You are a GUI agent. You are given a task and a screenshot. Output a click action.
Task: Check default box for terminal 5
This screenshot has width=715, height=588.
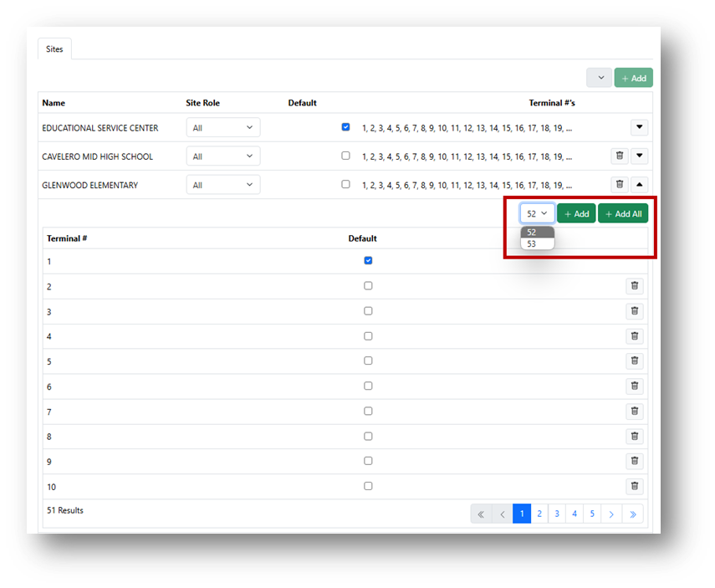click(368, 360)
